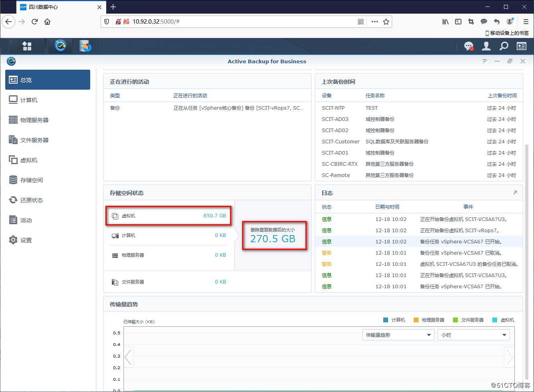This screenshot has width=534, height=392.
Task: Select SCIT-Customer last backup row
Action: [419, 141]
